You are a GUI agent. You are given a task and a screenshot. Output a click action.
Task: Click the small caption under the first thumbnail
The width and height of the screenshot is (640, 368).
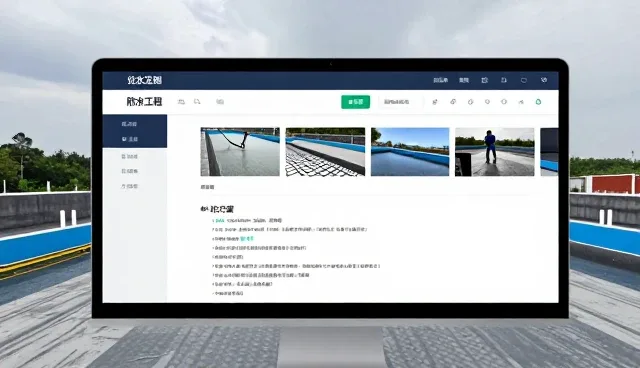click(207, 187)
